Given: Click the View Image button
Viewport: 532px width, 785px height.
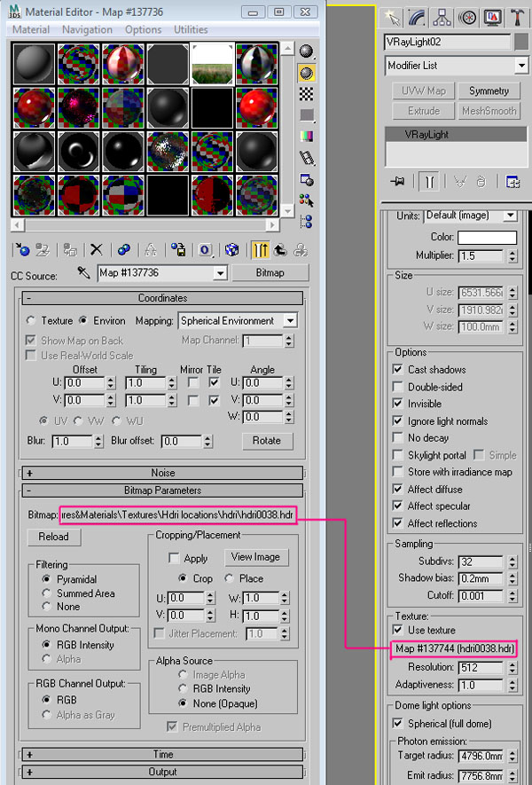Looking at the screenshot, I should [255, 557].
